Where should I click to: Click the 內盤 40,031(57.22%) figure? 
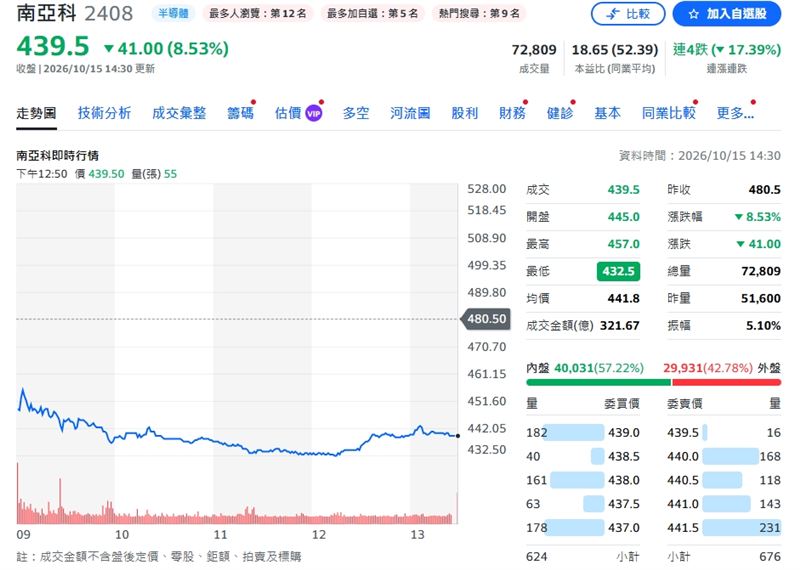[599, 368]
